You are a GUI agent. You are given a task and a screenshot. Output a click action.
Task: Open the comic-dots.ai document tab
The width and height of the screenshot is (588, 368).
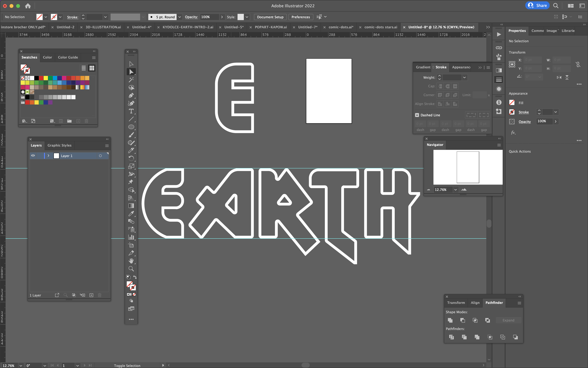click(x=341, y=27)
